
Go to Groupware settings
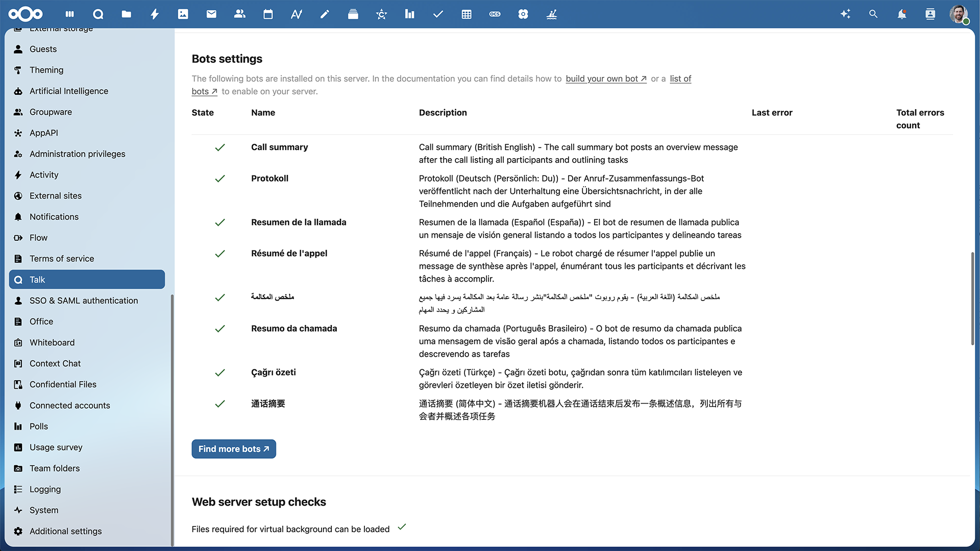87,112
